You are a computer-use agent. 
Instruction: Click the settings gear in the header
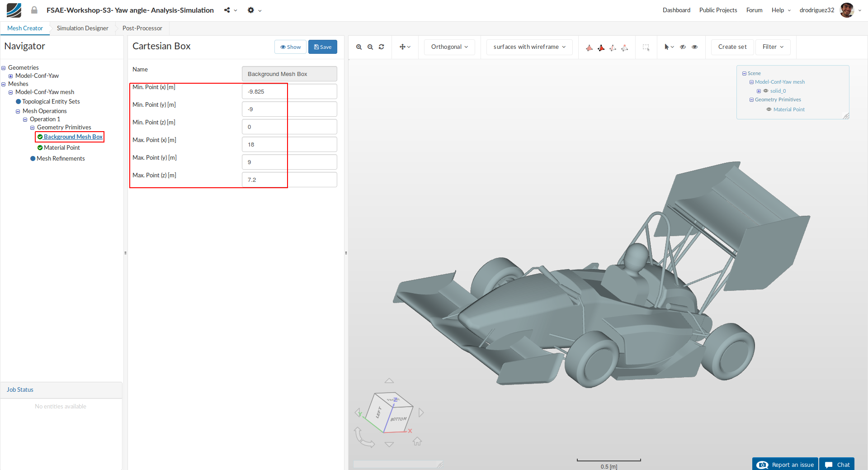pos(251,10)
